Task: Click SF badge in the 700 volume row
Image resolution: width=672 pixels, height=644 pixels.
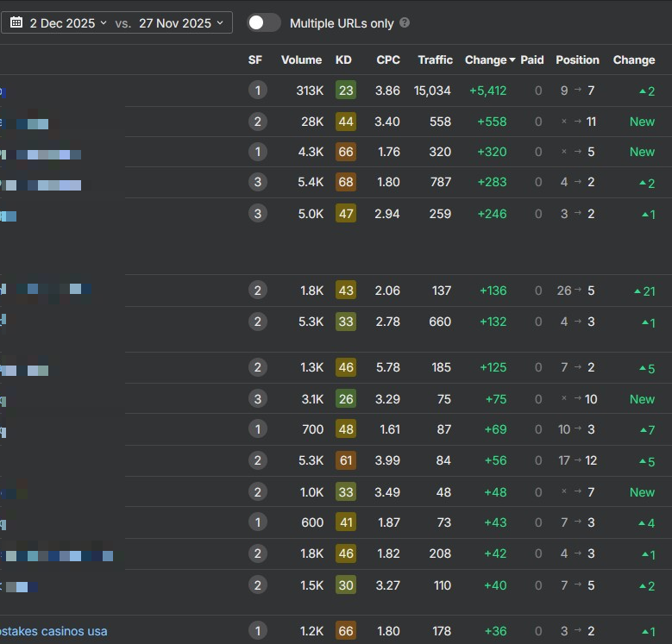Action: point(258,429)
